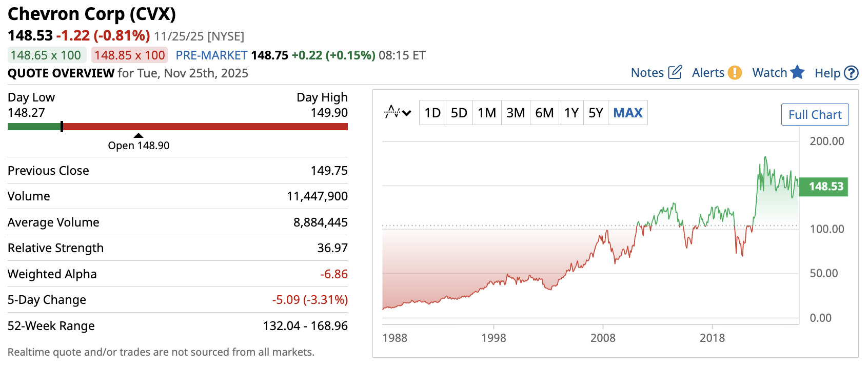Click the Notes link
Viewport: 868px width, 369px height.
[647, 73]
